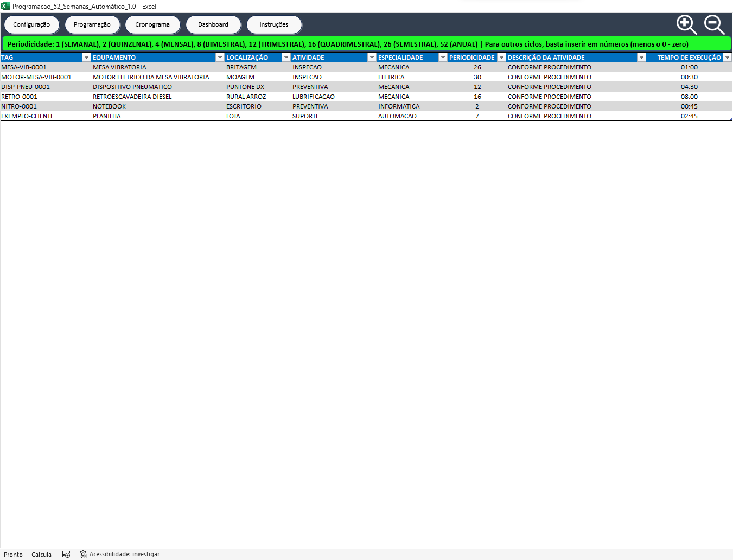The height and width of the screenshot is (560, 733).
Task: Open the PERIODICIDADE filter dropdown
Action: [501, 58]
